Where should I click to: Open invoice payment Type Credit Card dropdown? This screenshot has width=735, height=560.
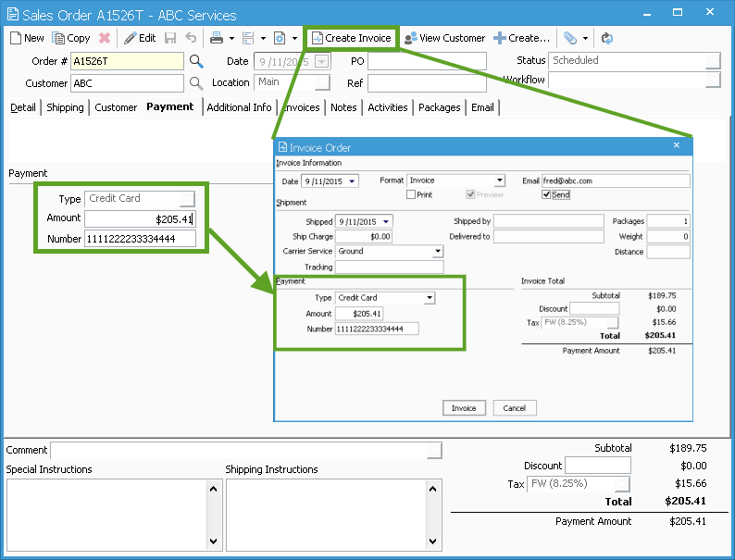[430, 298]
